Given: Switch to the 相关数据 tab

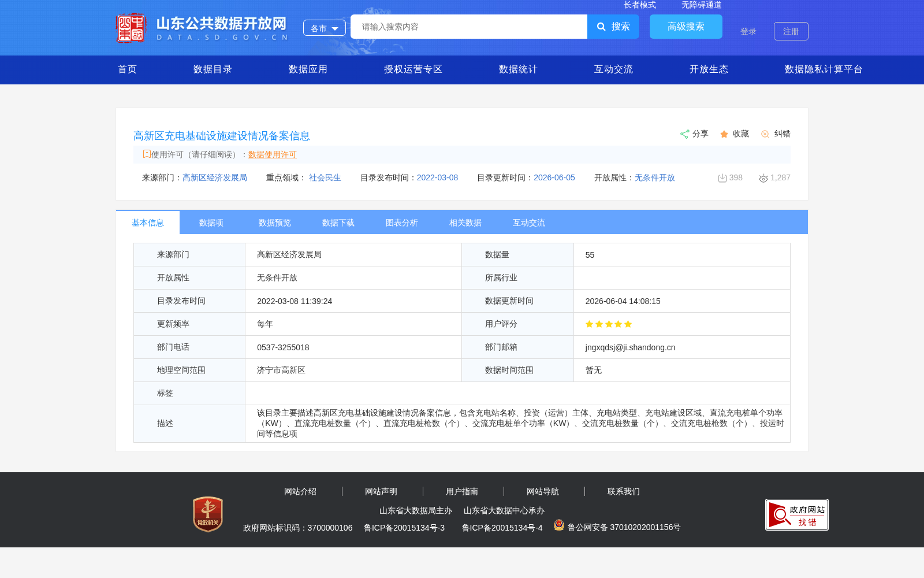Looking at the screenshot, I should click(x=465, y=223).
